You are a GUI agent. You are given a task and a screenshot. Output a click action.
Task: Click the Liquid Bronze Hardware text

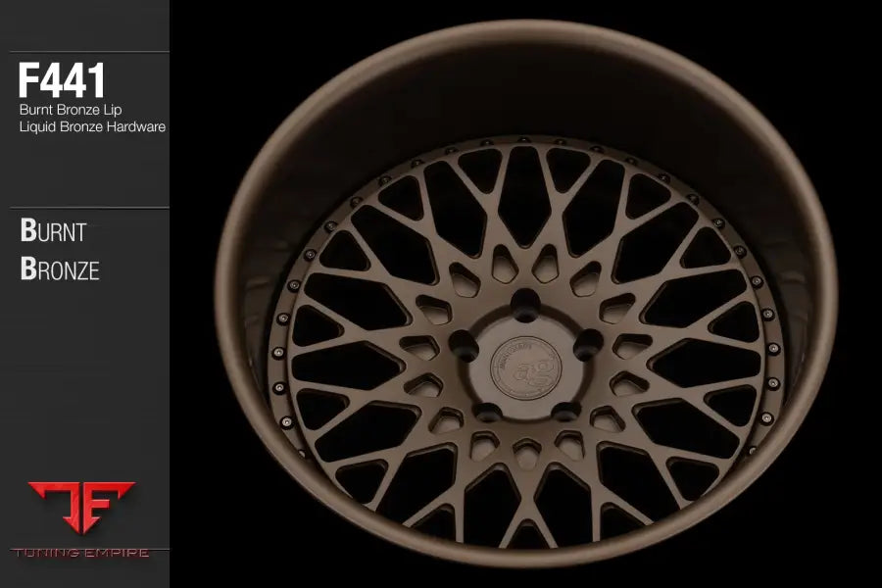point(92,126)
